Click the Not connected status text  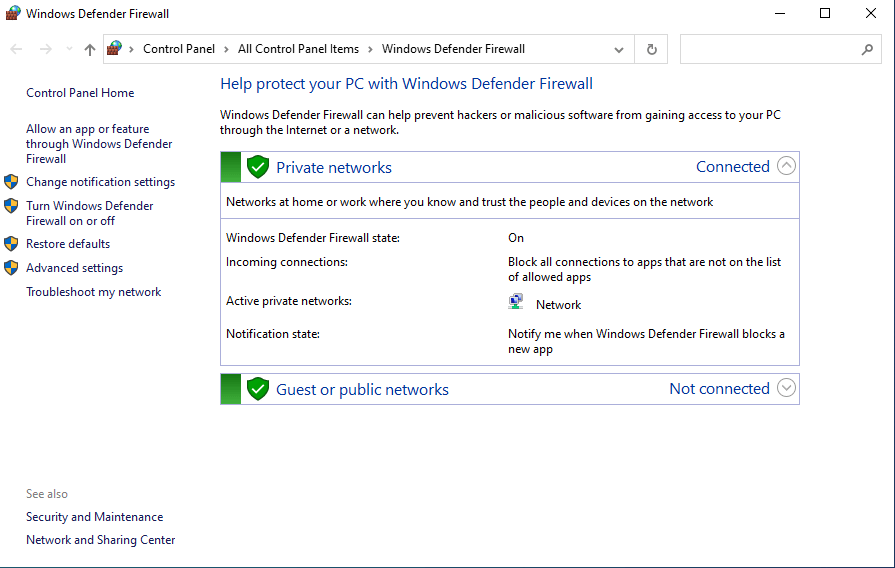[x=720, y=389]
